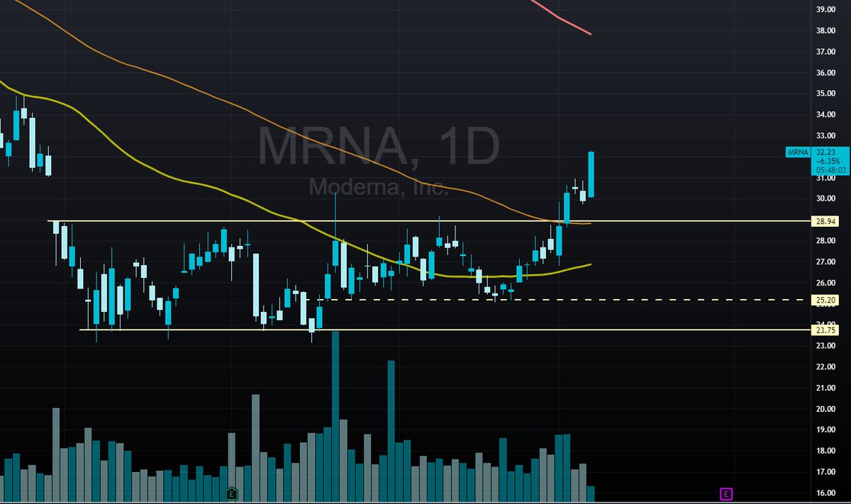Screen dimensions: 851x504
Task: Click the 38.00 price axis label
Action: click(825, 31)
